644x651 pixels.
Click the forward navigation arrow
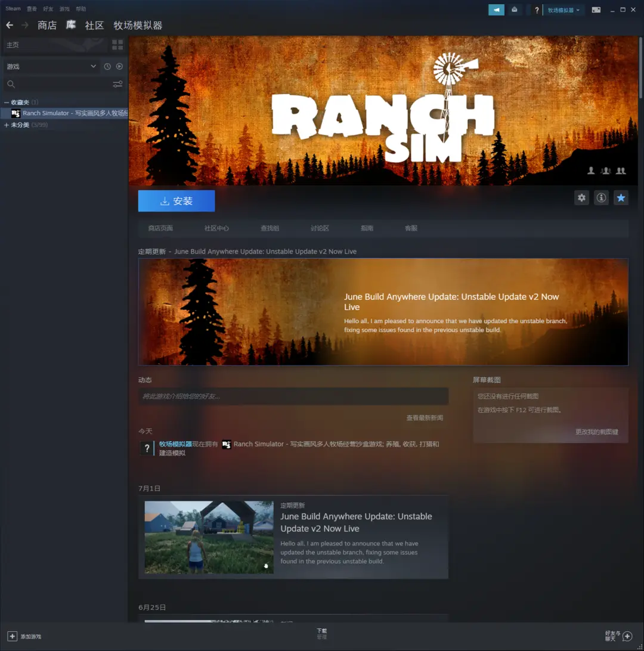tap(25, 25)
